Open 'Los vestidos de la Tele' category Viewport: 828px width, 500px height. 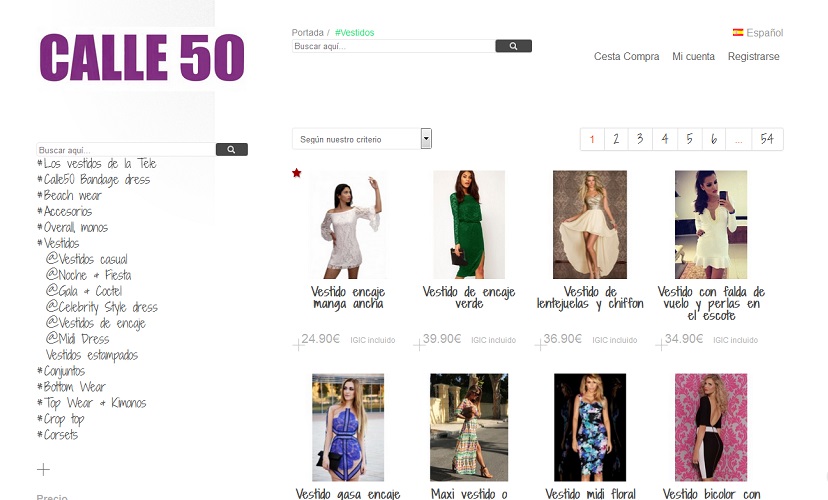(97, 164)
